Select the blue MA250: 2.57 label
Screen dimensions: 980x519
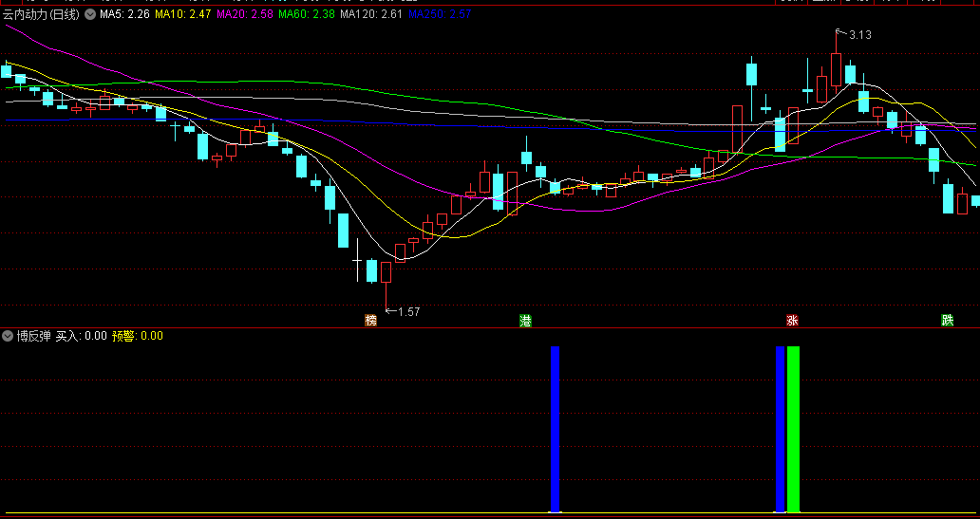click(440, 14)
